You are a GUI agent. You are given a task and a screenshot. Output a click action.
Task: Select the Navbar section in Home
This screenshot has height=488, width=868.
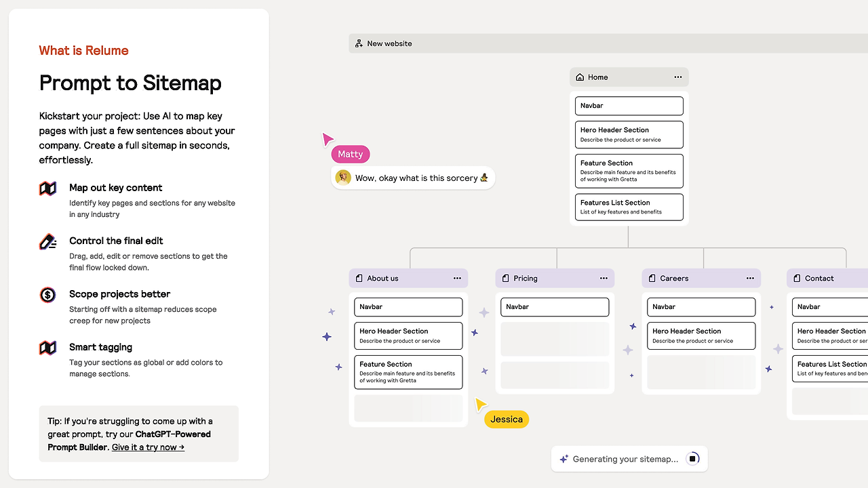629,106
